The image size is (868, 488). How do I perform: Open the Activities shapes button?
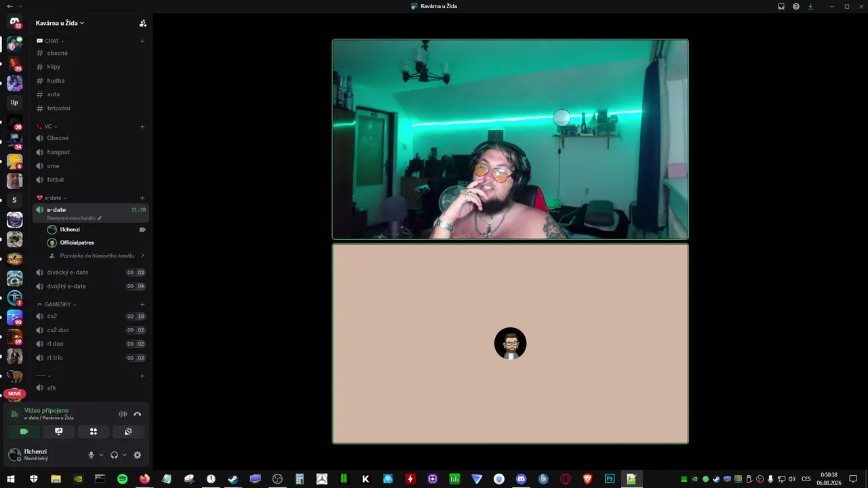(x=94, y=432)
